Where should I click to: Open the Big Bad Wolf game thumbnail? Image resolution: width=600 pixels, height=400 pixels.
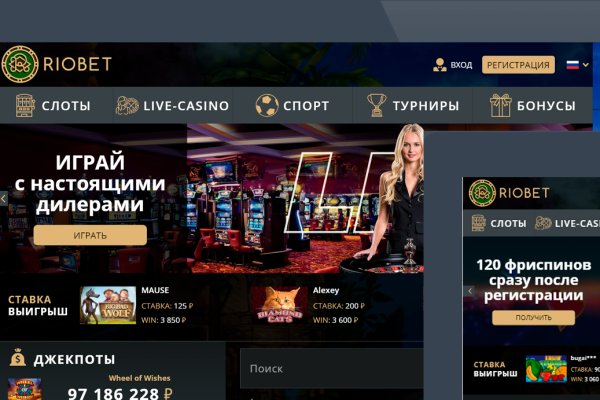[108, 305]
